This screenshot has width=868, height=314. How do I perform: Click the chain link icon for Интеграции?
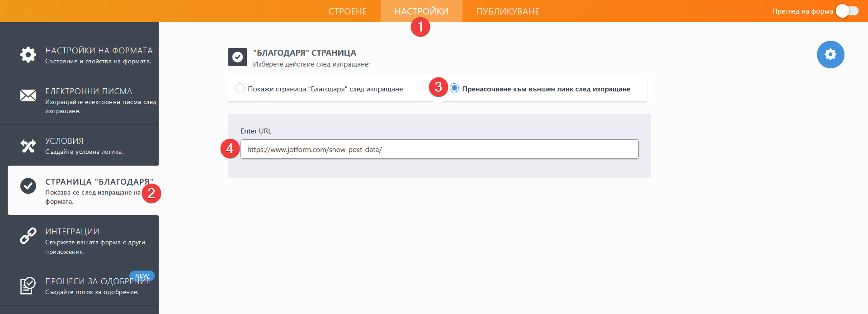28,236
